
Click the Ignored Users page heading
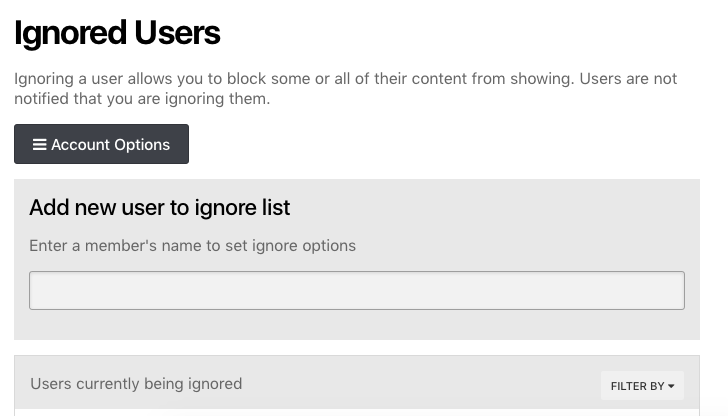(x=117, y=33)
